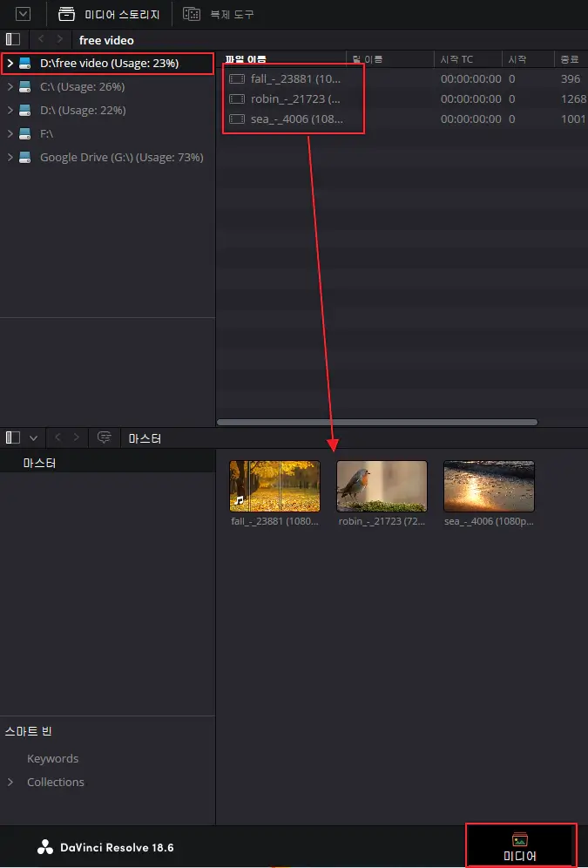Go back in media storage navigation
Screen dimensions: 588x868
click(41, 39)
